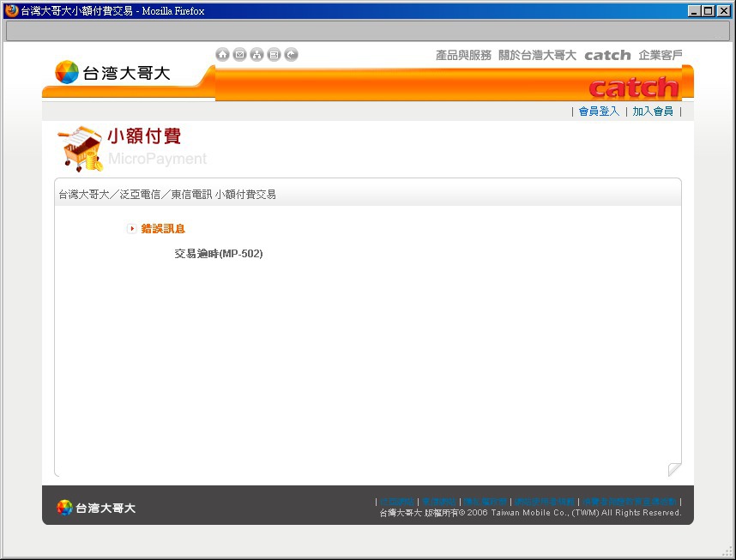Click the red arrow bullet beside 錯誤訊息
This screenshot has width=736, height=560.
132,229
